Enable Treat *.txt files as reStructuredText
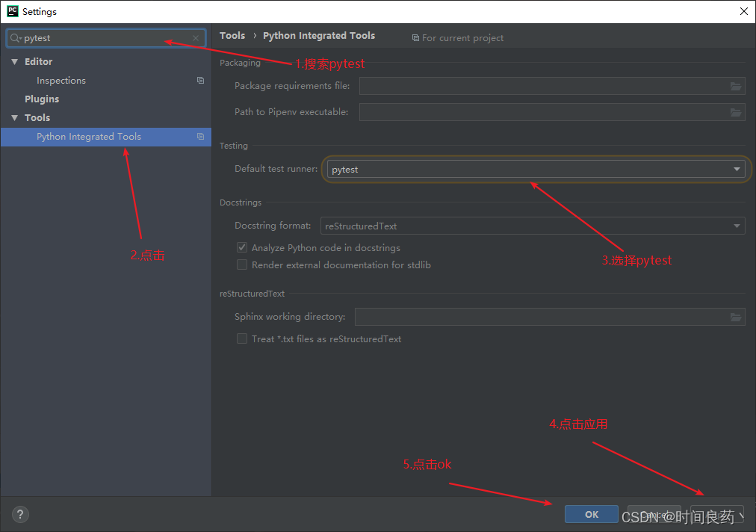The width and height of the screenshot is (756, 532). pyautogui.click(x=242, y=338)
